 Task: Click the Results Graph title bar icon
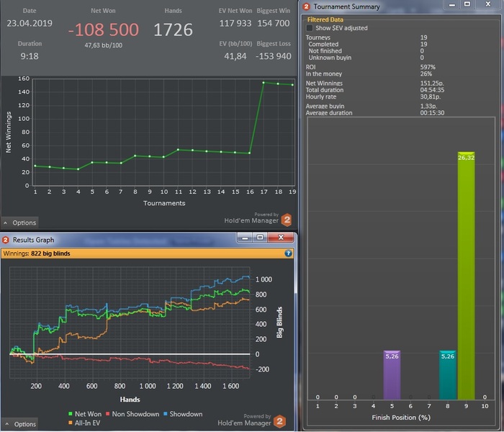pyautogui.click(x=6, y=240)
